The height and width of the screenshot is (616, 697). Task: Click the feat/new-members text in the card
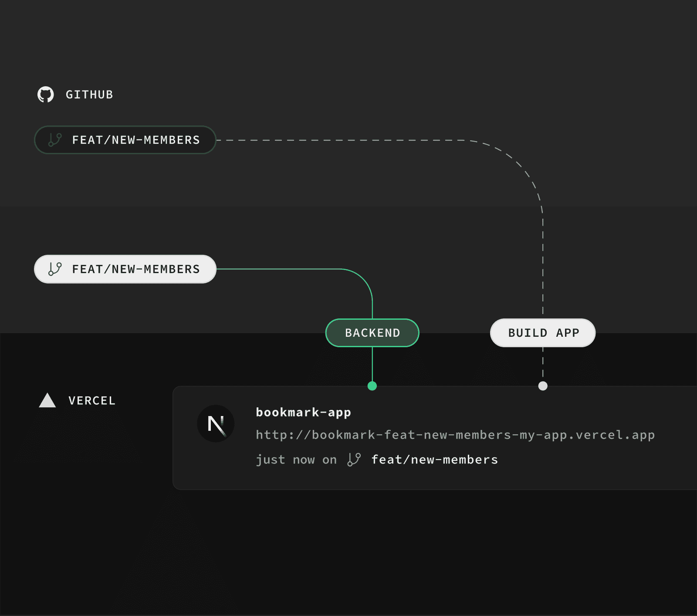pyautogui.click(x=434, y=459)
